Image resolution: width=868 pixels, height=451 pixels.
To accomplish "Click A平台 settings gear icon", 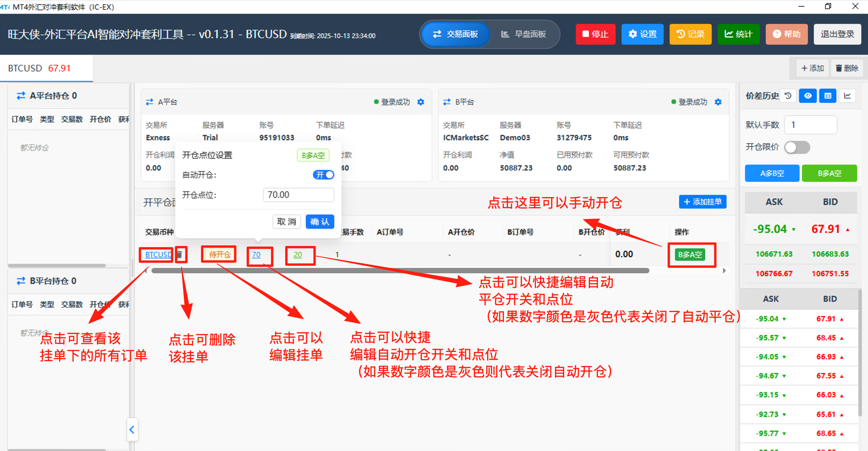I will (x=421, y=102).
